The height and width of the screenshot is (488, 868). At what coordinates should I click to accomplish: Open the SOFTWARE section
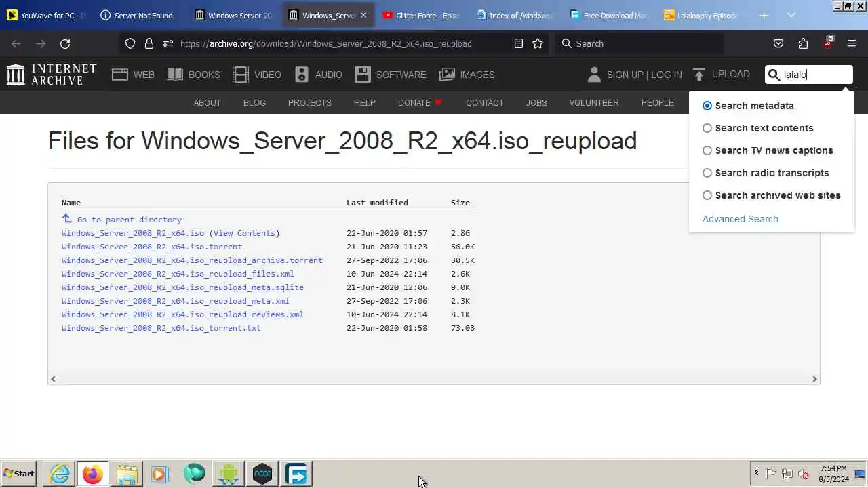point(391,75)
